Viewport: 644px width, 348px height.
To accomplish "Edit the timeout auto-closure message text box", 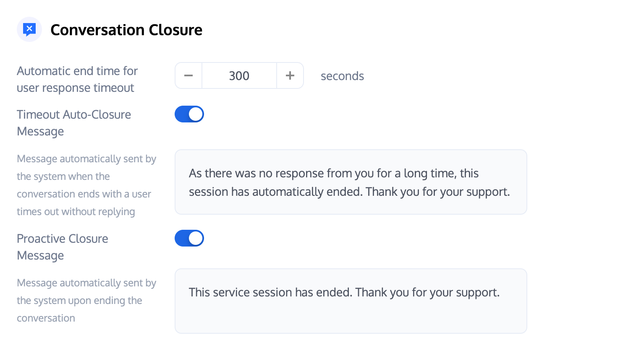I will [351, 182].
